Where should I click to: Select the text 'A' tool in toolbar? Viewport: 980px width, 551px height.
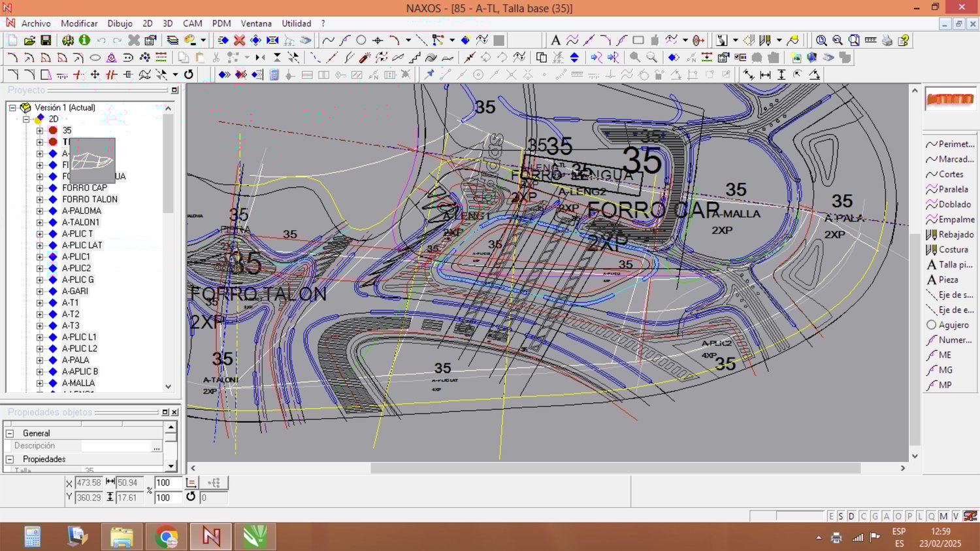555,41
